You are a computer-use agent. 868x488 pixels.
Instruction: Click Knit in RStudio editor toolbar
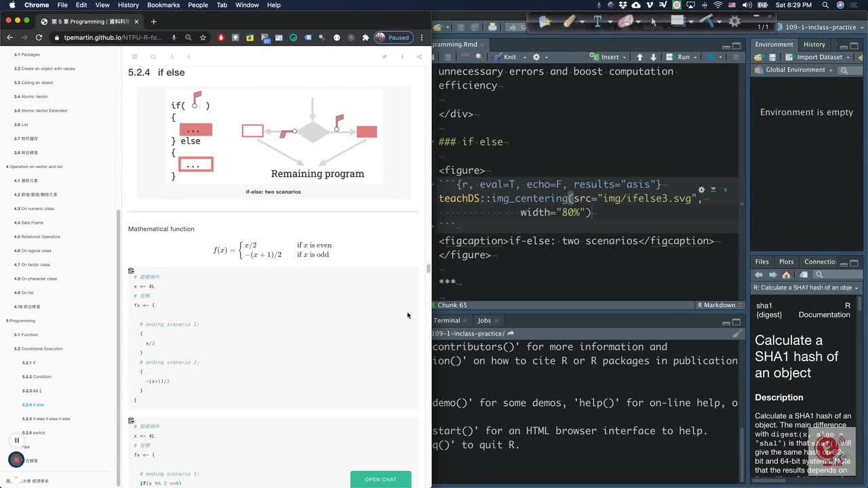505,57
